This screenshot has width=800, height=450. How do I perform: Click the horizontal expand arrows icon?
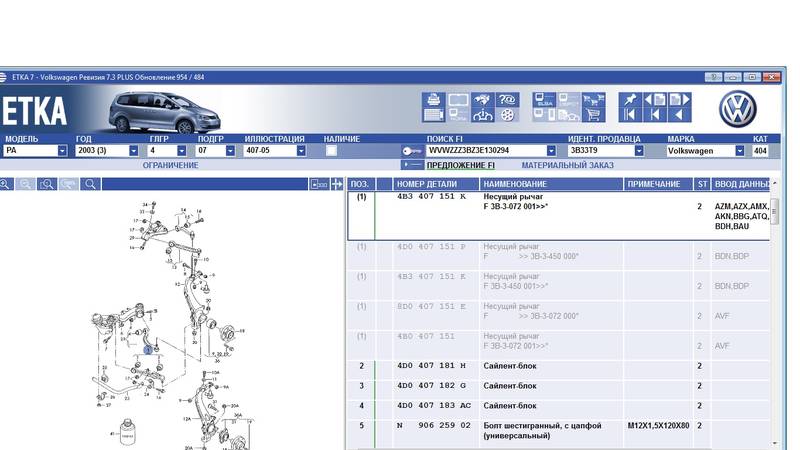click(337, 184)
